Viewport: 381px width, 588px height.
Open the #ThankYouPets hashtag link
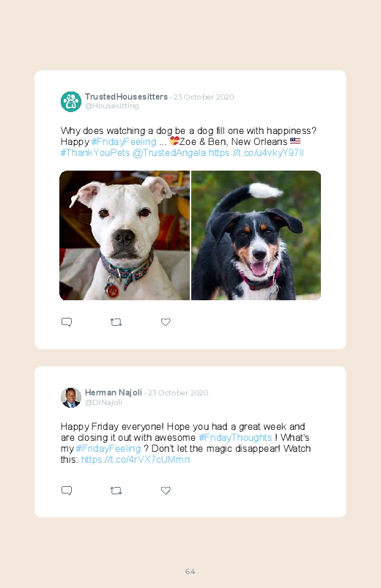95,152
